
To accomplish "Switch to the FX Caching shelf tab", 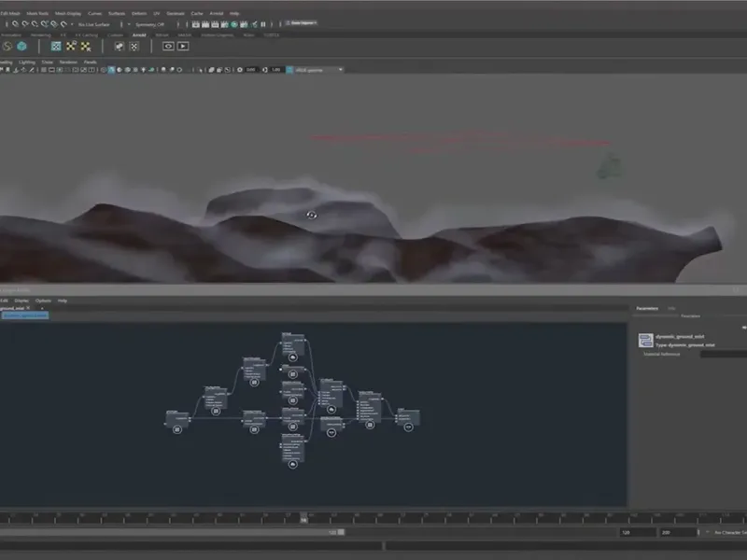I will 87,35.
